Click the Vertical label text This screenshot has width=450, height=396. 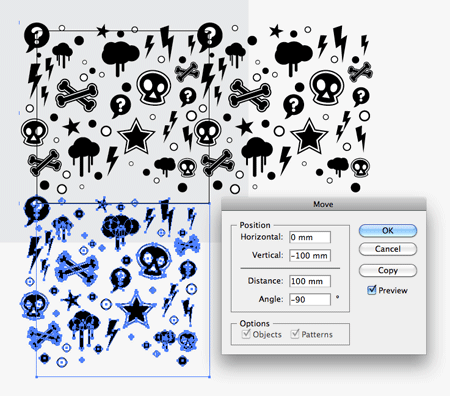(x=267, y=255)
